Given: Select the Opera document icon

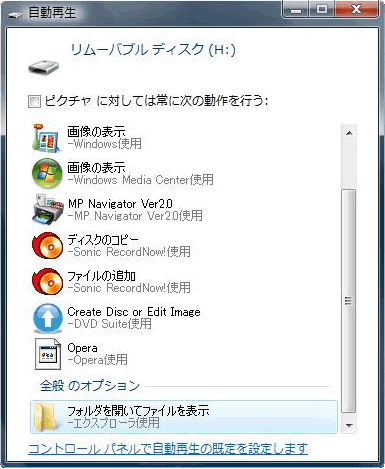Looking at the screenshot, I should (48, 354).
